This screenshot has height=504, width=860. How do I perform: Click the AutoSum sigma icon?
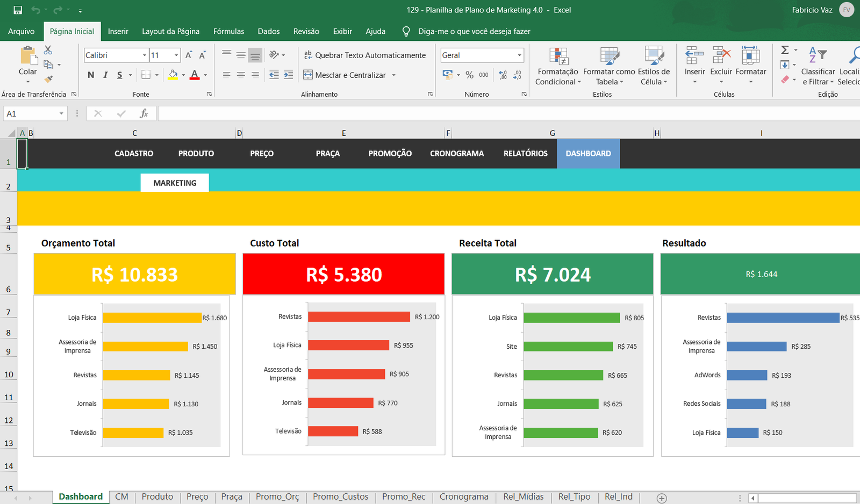coord(785,50)
